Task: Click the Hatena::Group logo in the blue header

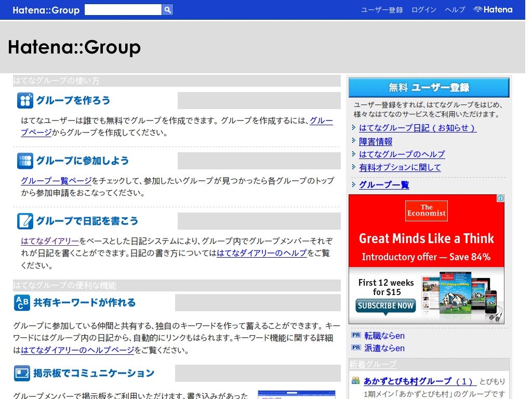Action: [x=46, y=10]
